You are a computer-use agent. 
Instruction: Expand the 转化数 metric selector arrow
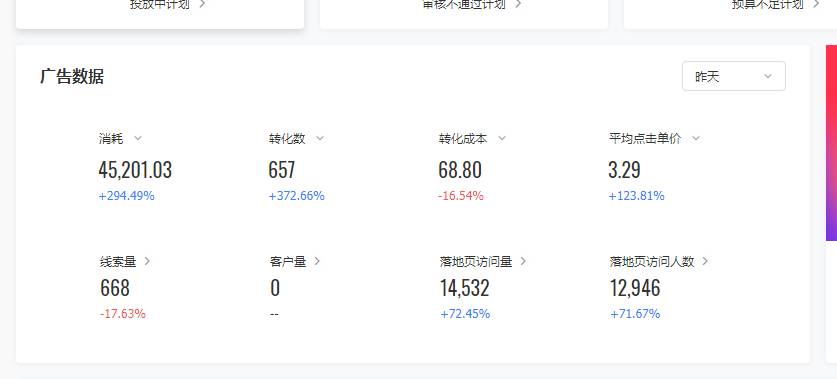[x=320, y=139]
